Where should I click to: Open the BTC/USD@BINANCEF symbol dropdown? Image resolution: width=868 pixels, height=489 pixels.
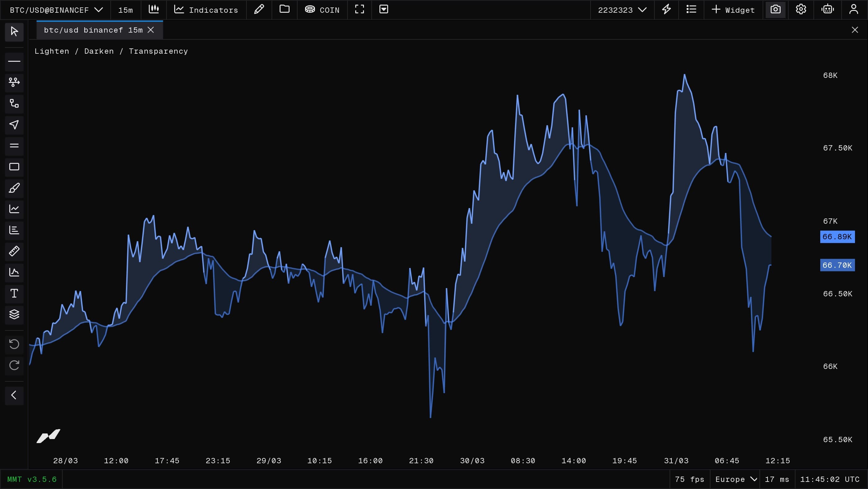click(x=56, y=10)
